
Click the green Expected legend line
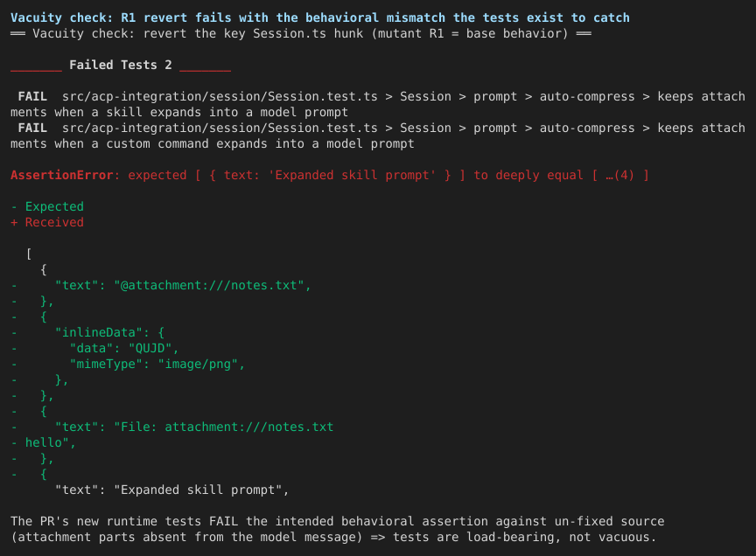[47, 206]
